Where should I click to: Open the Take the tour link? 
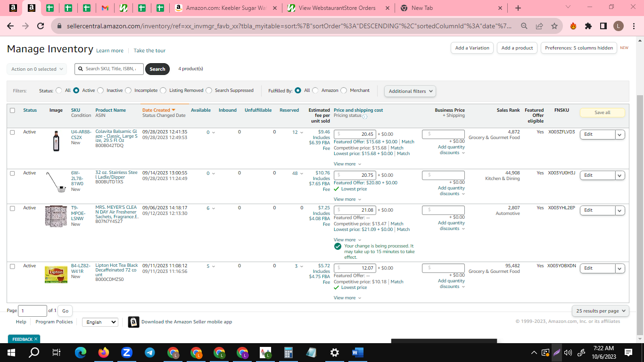[149, 51]
